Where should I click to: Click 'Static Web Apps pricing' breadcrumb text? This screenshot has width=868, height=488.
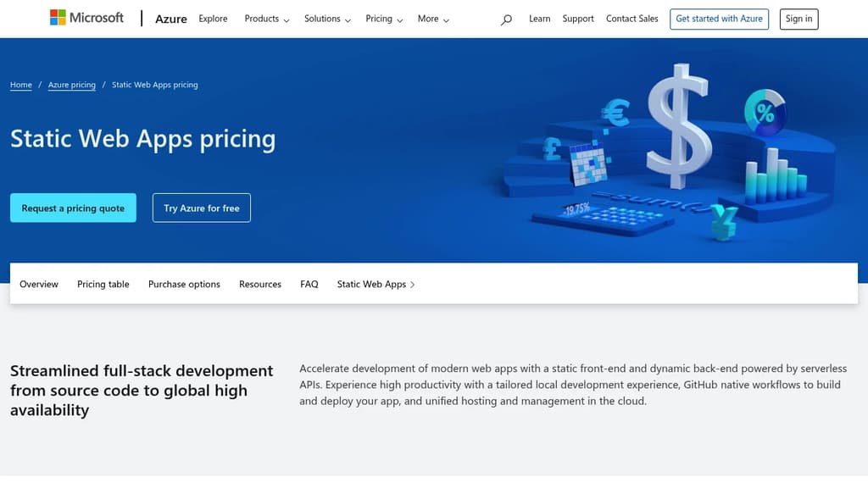tap(155, 85)
